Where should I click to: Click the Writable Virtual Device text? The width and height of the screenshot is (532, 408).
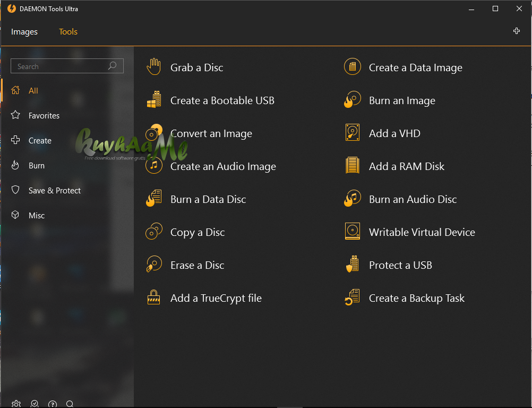pos(422,232)
